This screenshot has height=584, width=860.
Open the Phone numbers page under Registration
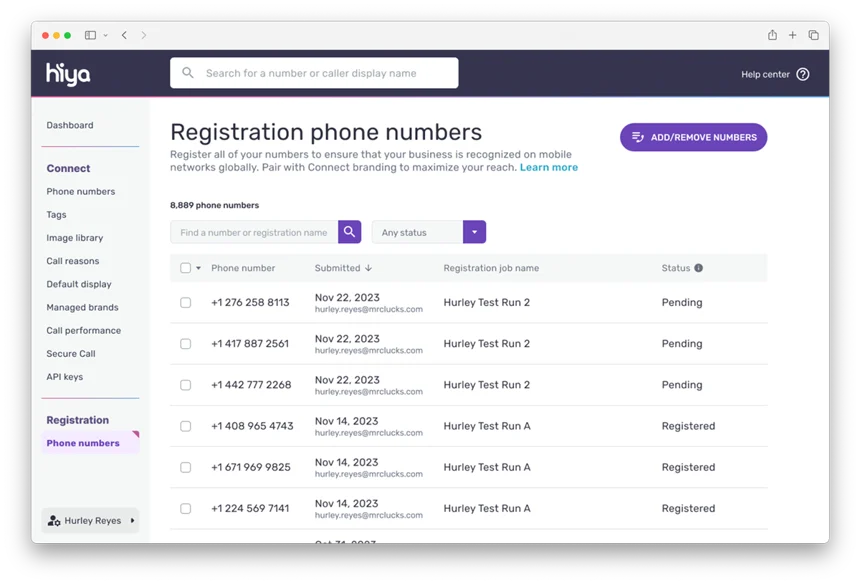[83, 442]
